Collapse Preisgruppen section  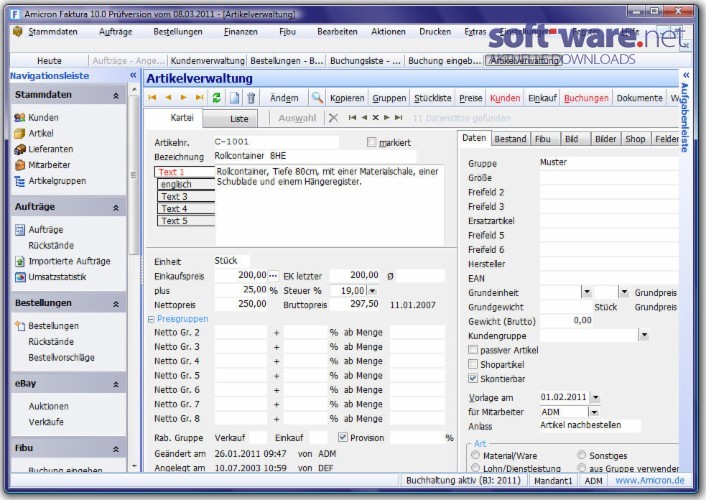[x=151, y=319]
